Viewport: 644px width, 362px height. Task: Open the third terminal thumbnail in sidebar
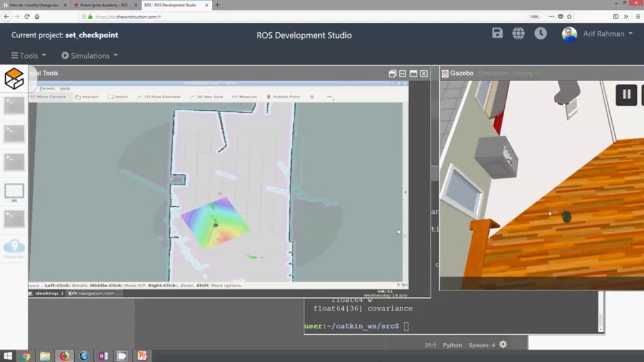point(14,162)
